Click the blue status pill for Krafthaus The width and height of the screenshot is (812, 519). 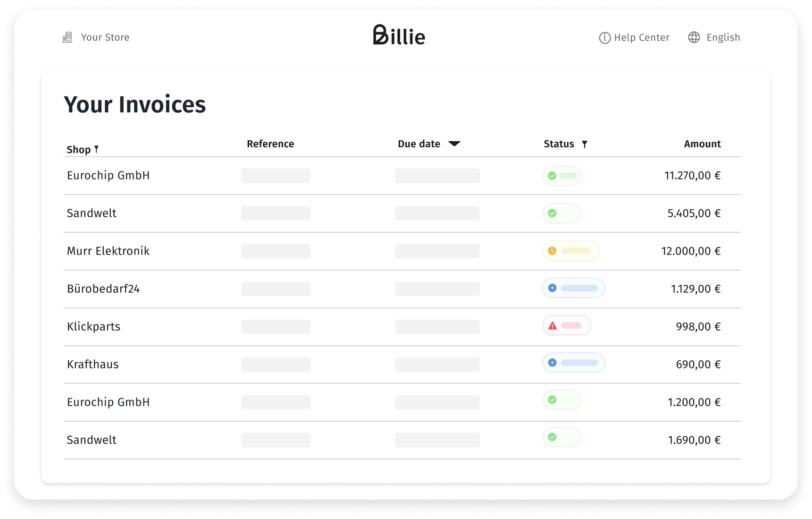pyautogui.click(x=574, y=363)
